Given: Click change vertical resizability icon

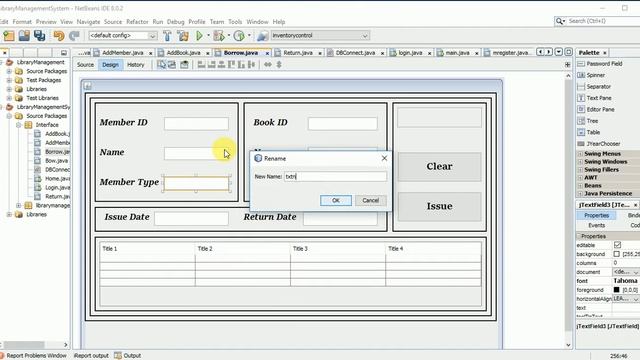Looking at the screenshot, I should 279,64.
